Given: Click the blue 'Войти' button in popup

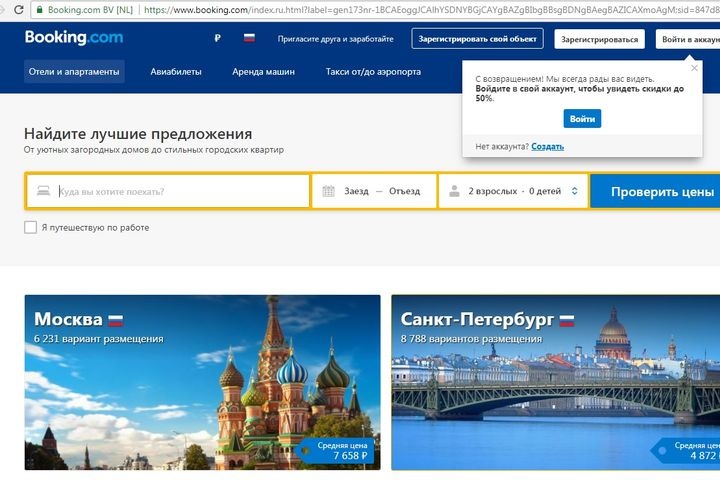Looking at the screenshot, I should coord(582,119).
